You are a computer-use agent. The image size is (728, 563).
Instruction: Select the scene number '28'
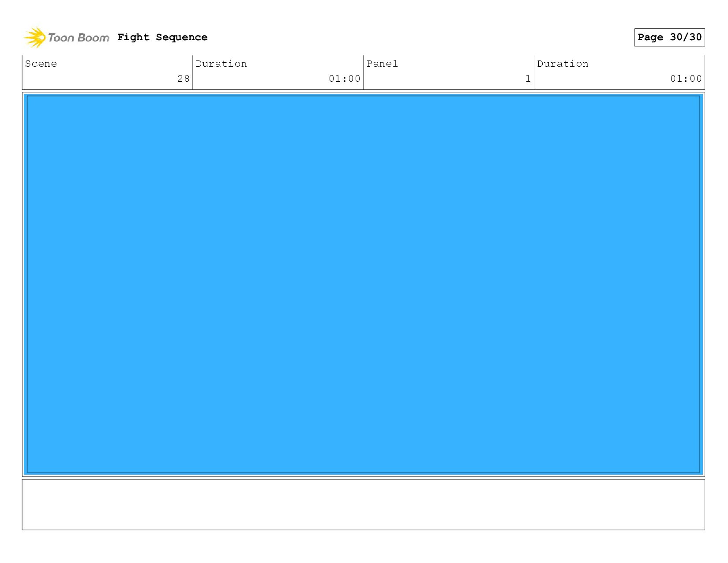(x=184, y=79)
